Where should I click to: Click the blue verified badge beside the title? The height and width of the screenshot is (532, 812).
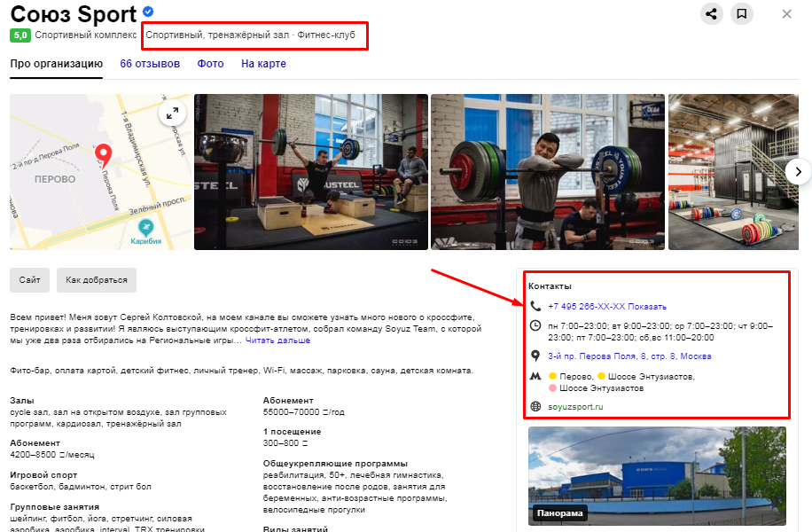click(148, 12)
